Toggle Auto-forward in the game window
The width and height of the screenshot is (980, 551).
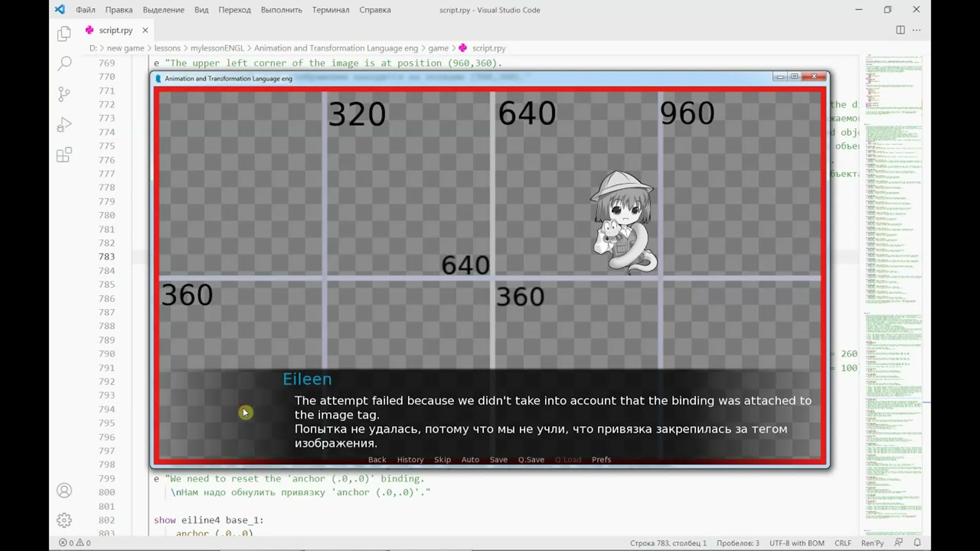point(470,459)
